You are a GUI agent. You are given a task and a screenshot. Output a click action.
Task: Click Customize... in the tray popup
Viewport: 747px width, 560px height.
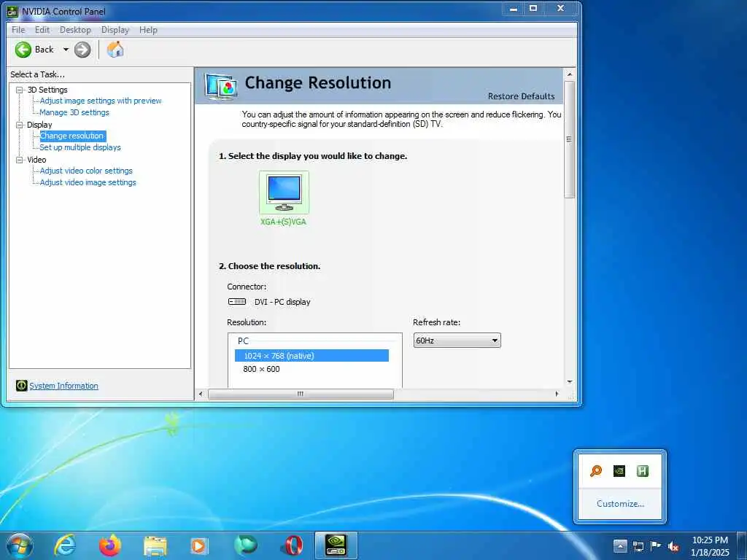click(620, 503)
